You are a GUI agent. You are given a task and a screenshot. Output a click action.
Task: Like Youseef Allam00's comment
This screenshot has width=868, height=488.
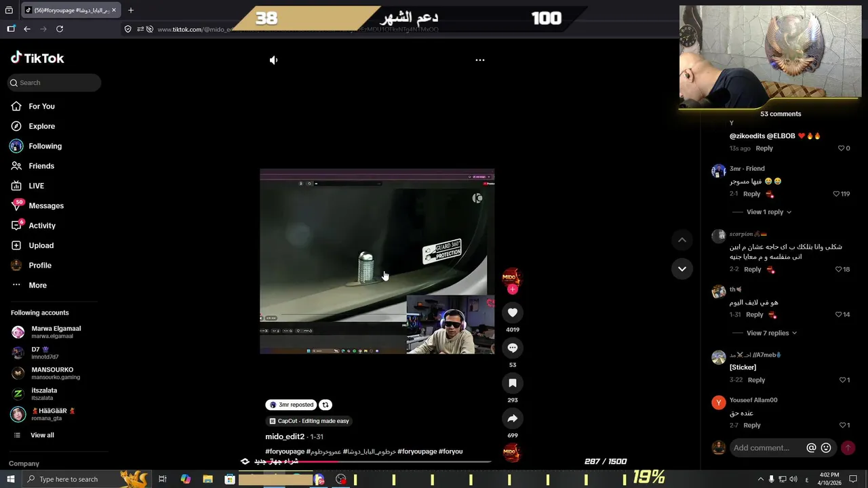tap(842, 425)
